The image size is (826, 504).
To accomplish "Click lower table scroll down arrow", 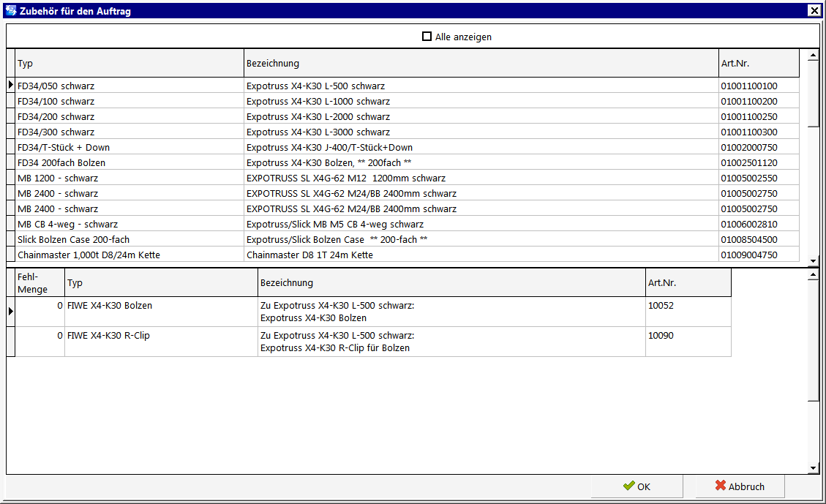I will coord(814,468).
